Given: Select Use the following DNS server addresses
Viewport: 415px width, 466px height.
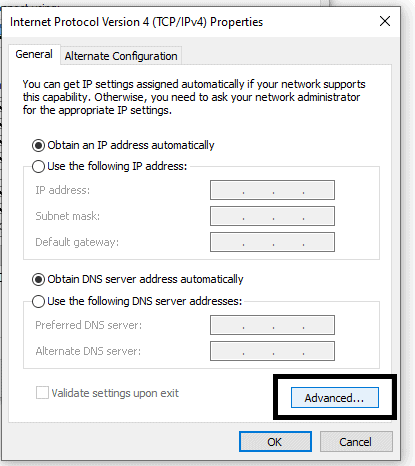Looking at the screenshot, I should [38, 301].
